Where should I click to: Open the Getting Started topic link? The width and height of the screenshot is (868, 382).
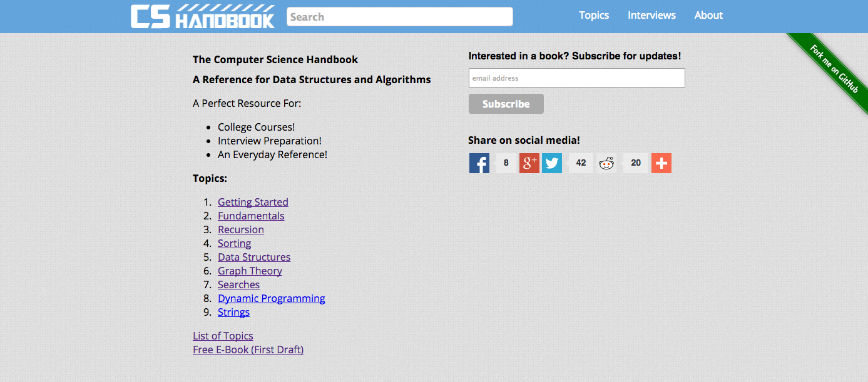(x=253, y=202)
